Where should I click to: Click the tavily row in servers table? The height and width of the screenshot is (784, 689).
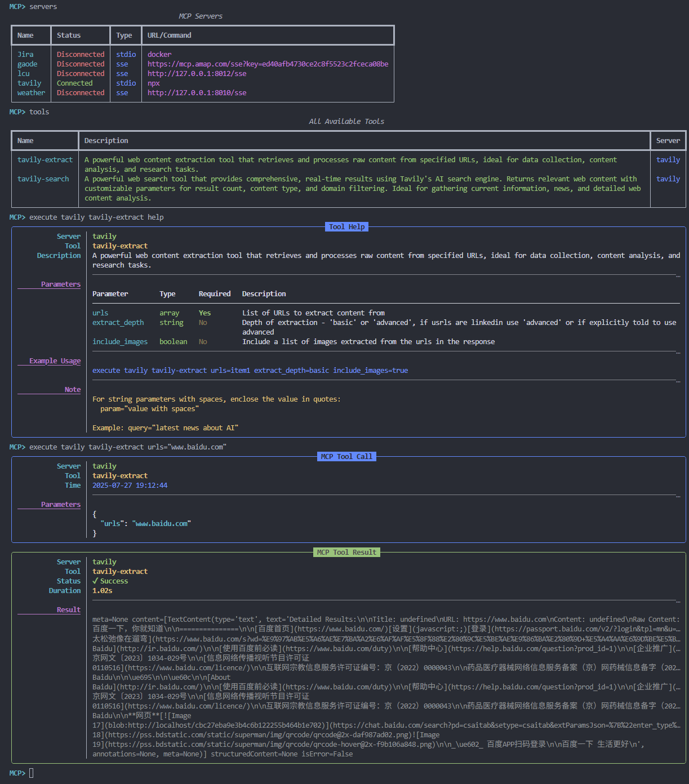pyautogui.click(x=203, y=83)
